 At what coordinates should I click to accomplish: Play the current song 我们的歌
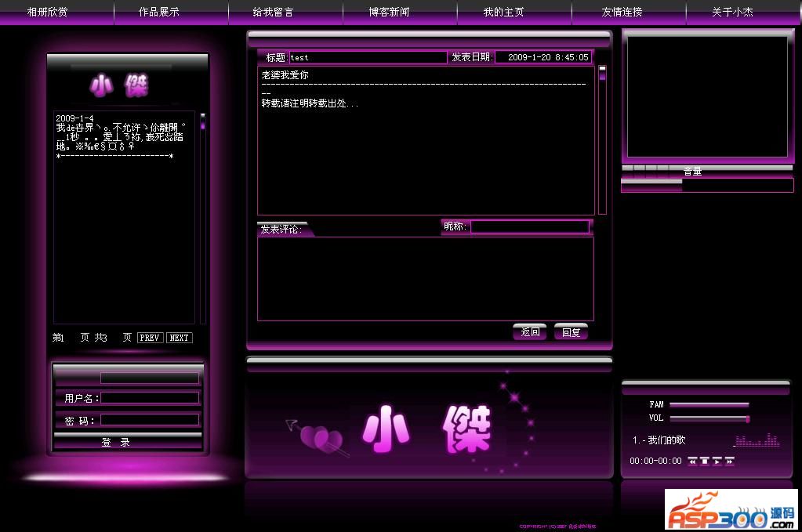pos(717,461)
